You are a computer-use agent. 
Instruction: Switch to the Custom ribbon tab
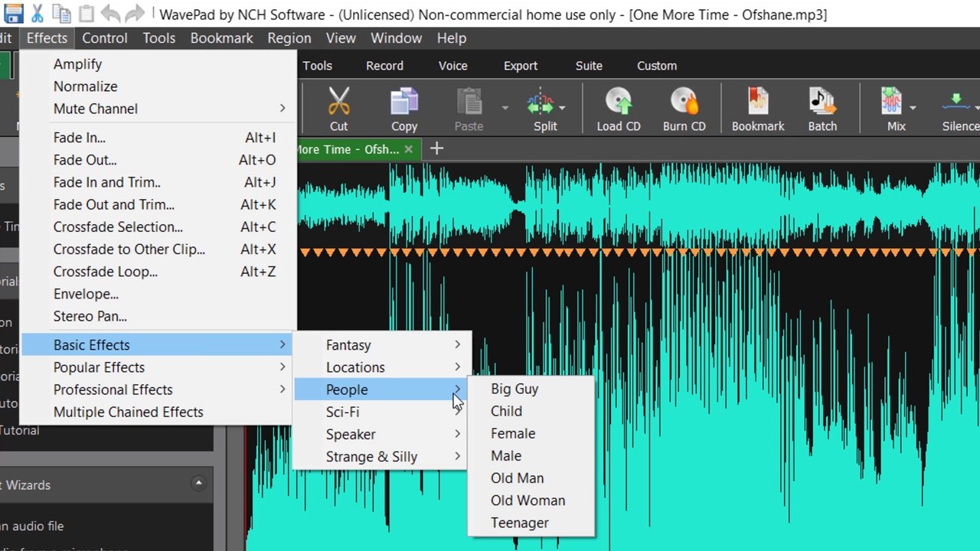657,66
